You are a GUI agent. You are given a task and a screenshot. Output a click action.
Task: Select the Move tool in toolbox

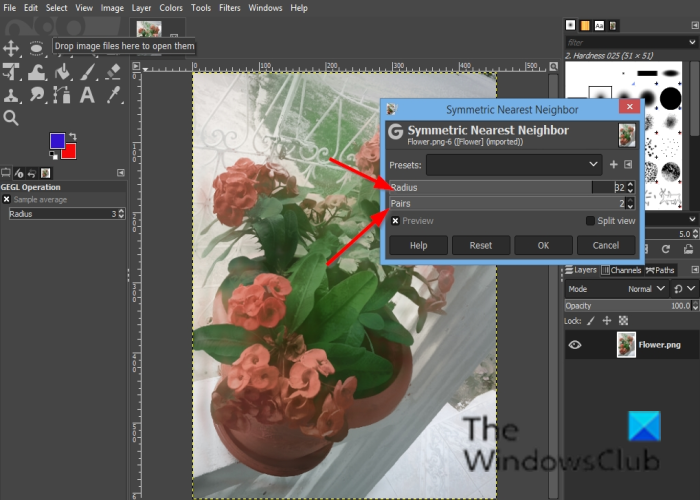[12, 47]
